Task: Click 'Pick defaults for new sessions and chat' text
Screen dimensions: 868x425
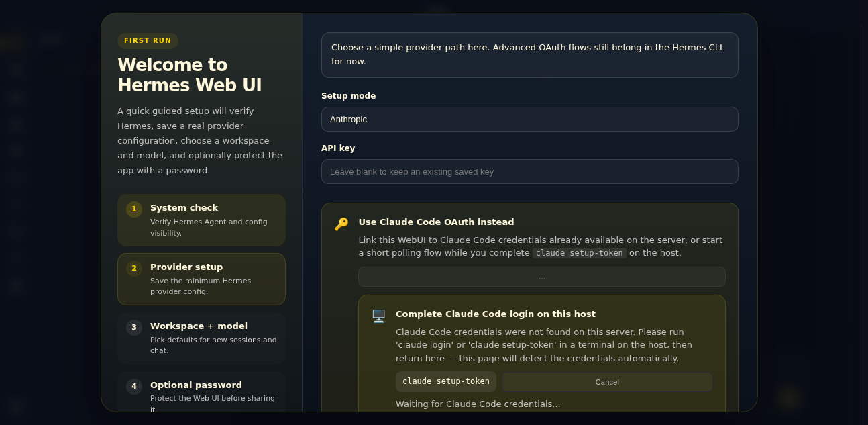Action: (x=213, y=345)
